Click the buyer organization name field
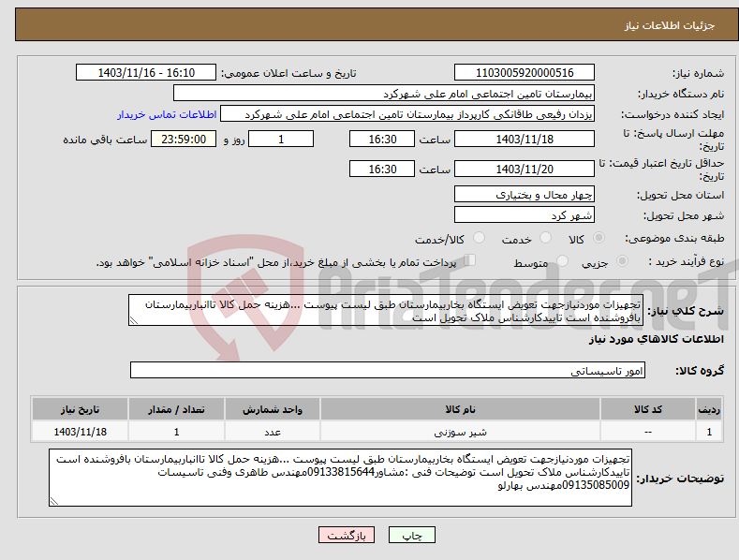The width and height of the screenshot is (739, 560). (384, 94)
